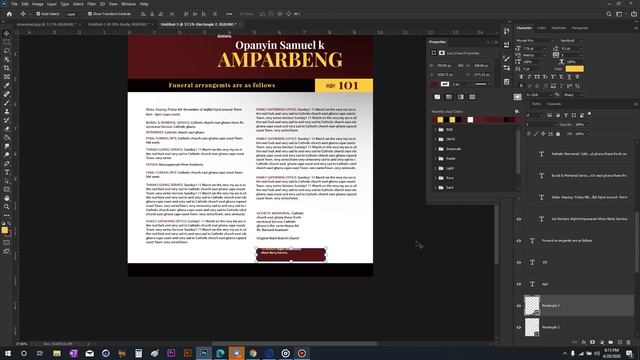The image size is (640, 360).
Task: Toggle Underline in Character panel
Action: coord(569,77)
